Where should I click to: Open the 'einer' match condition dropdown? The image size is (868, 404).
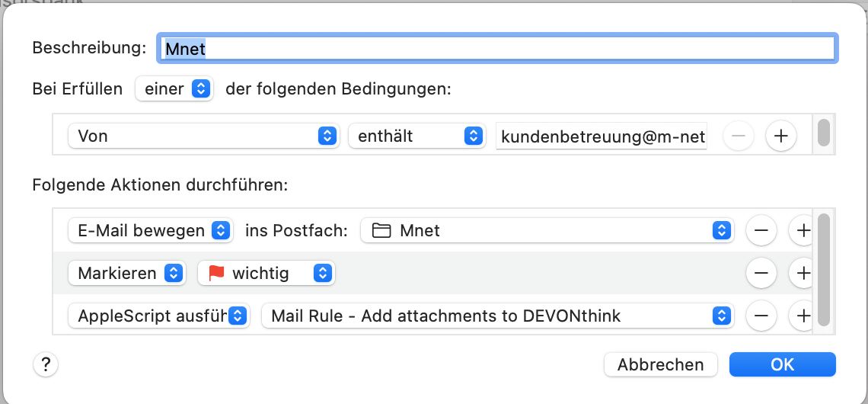click(174, 89)
